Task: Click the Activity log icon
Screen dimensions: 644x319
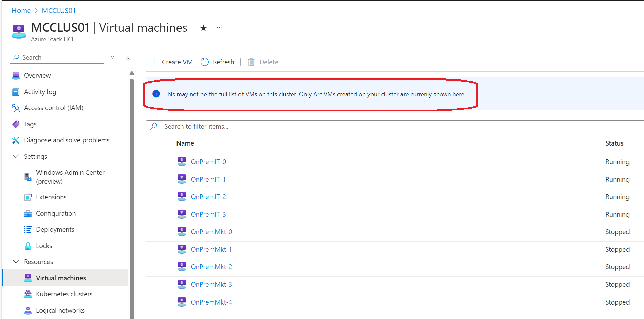Action: point(16,92)
